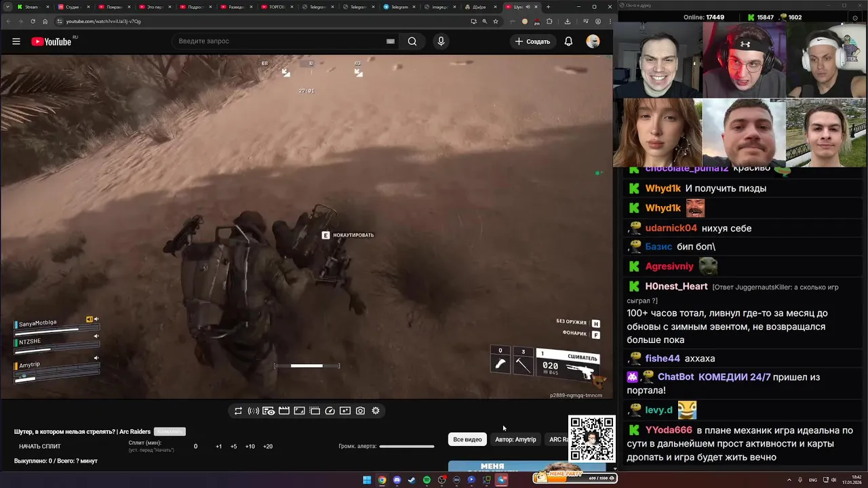Screen dimensions: 868x488
Task: Click the zoom magnifier icon in the address bar
Action: (x=484, y=21)
